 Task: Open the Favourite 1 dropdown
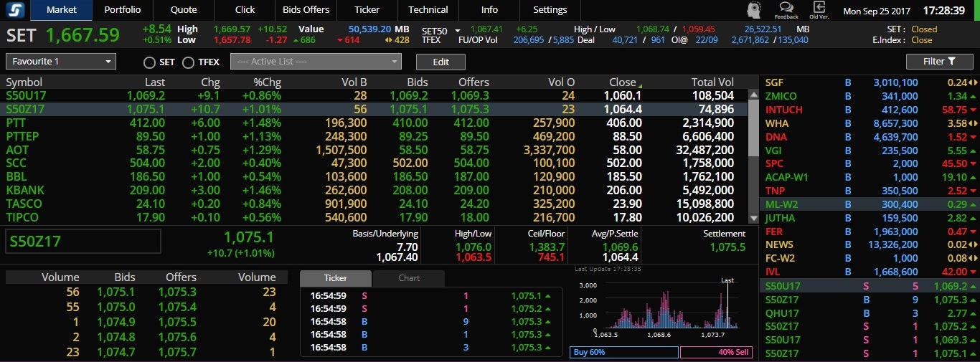(x=61, y=62)
